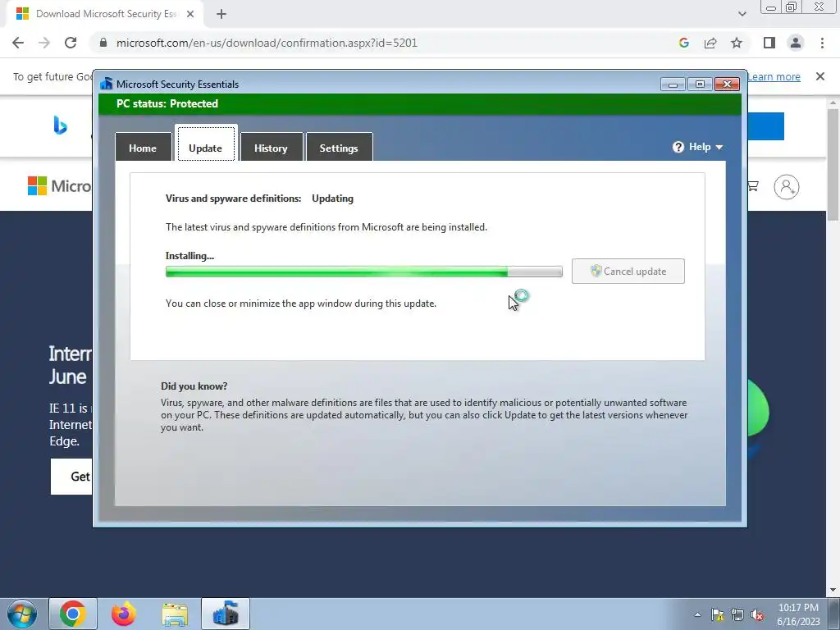Viewport: 840px width, 630px height.
Task: Click the Cancel update button
Action: click(x=628, y=271)
